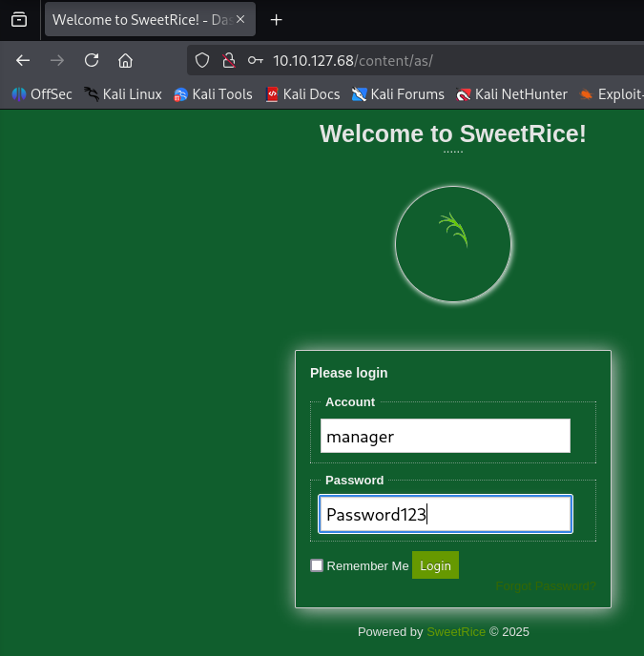Go to the browser home page
The width and height of the screenshot is (644, 656).
click(x=125, y=61)
